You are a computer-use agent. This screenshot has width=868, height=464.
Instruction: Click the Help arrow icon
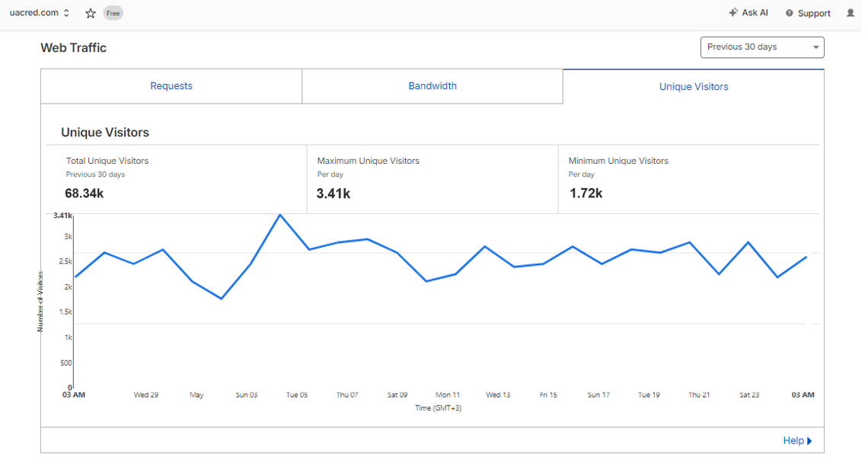[x=809, y=440]
